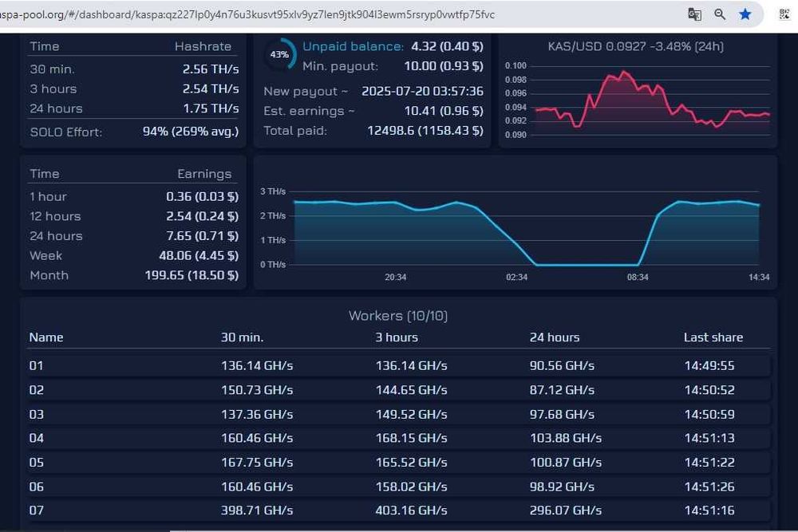The width and height of the screenshot is (798, 532).
Task: Click the KAS/USD 0.0927 chart title
Action: 636,46
